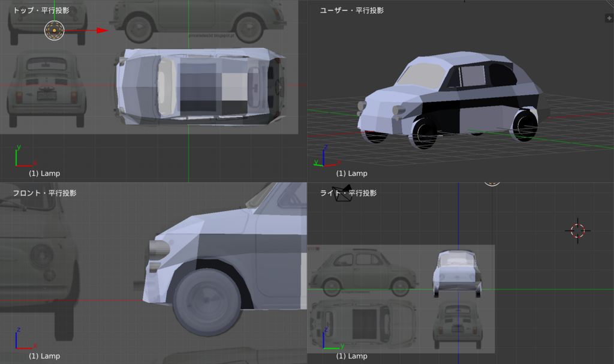Click the フロント・平行投影 viewport label
614x364 pixels.
[44, 193]
